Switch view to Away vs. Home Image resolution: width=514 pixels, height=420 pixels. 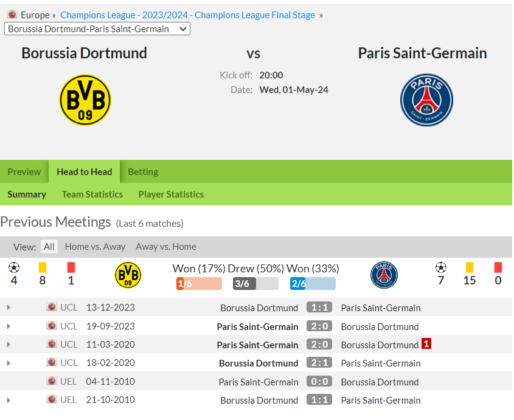click(166, 247)
